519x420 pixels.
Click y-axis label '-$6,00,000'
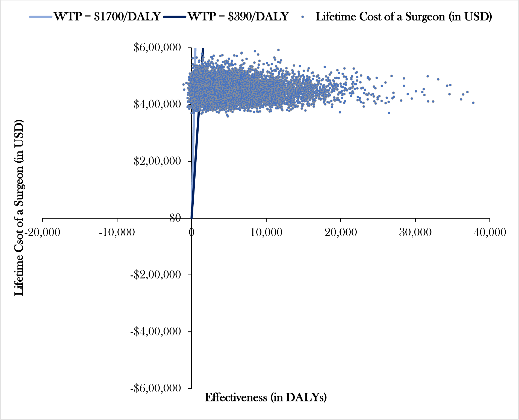(155, 388)
